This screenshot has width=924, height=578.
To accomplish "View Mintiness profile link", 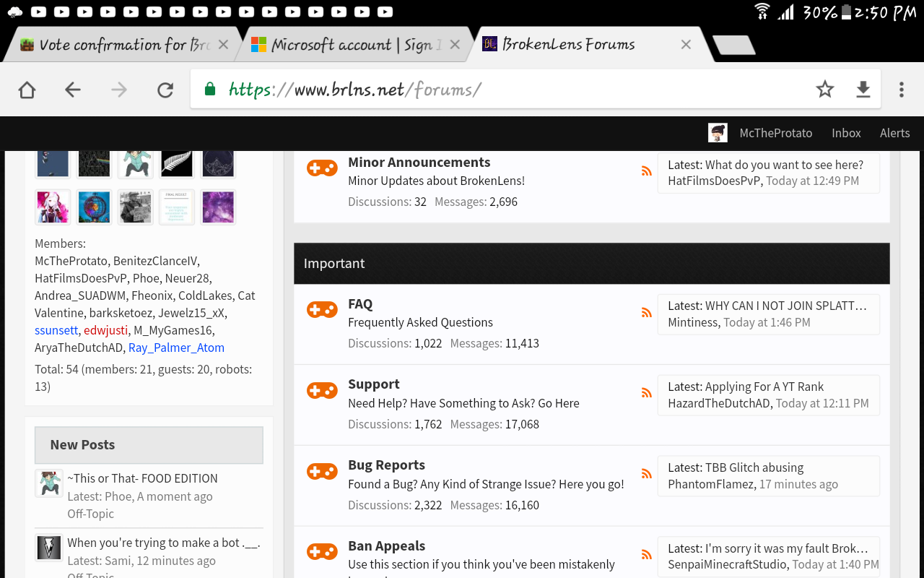I will pos(692,322).
